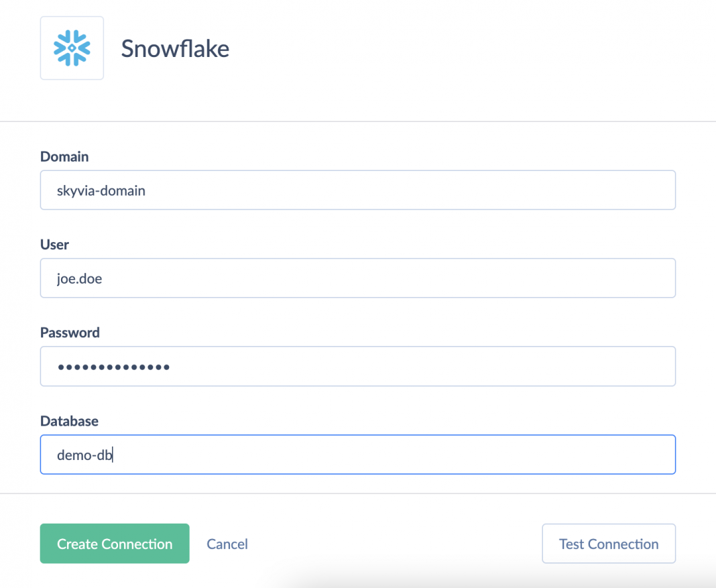Image resolution: width=716 pixels, height=588 pixels.
Task: Cancel the connection setup
Action: coord(227,544)
